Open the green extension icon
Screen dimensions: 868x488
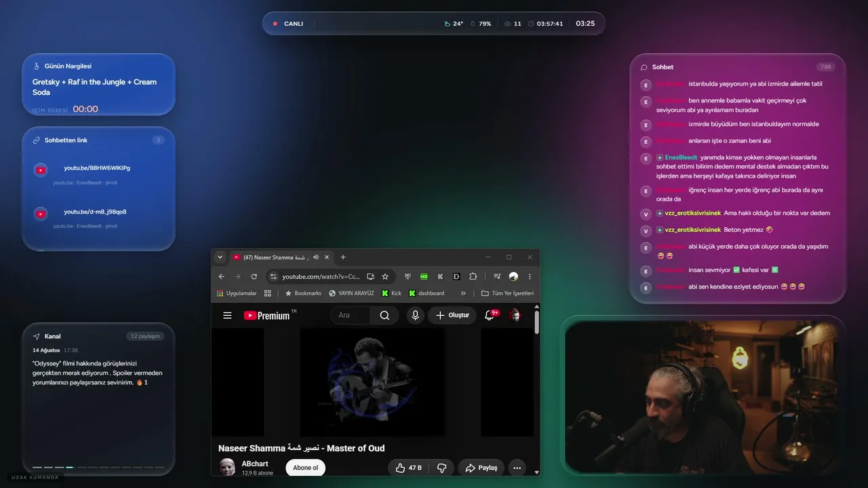(x=425, y=277)
